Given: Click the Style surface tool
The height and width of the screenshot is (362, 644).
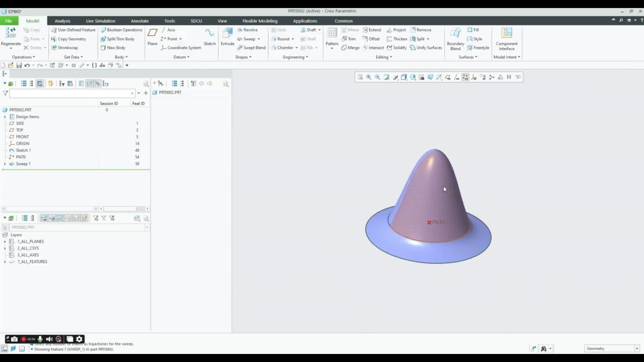Looking at the screenshot, I should tap(474, 39).
